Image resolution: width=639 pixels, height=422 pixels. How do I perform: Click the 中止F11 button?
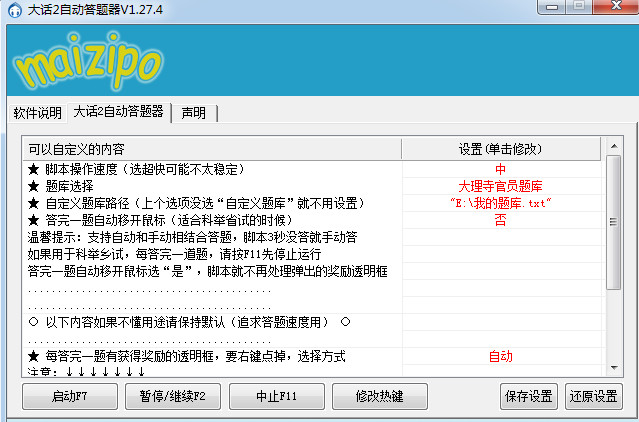pos(277,396)
